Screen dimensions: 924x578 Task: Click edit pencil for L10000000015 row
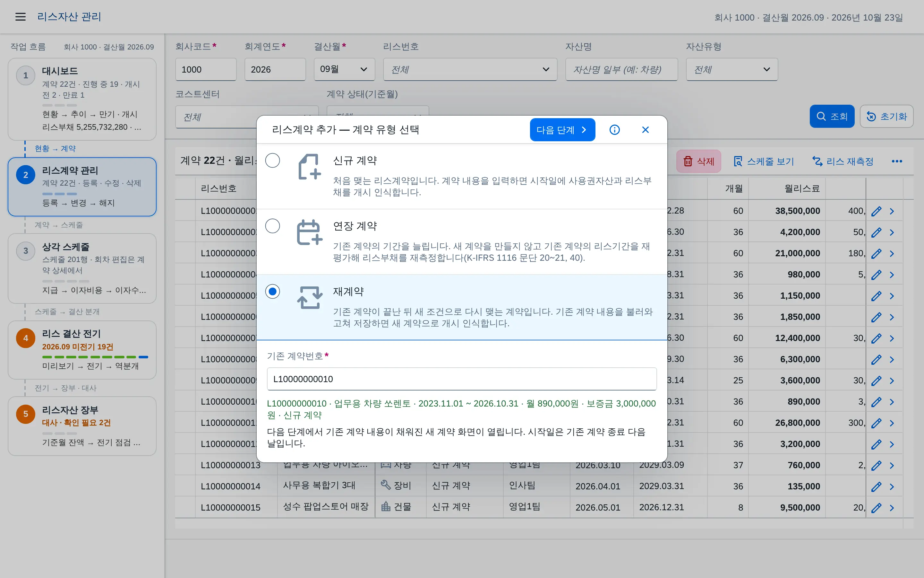tap(876, 508)
